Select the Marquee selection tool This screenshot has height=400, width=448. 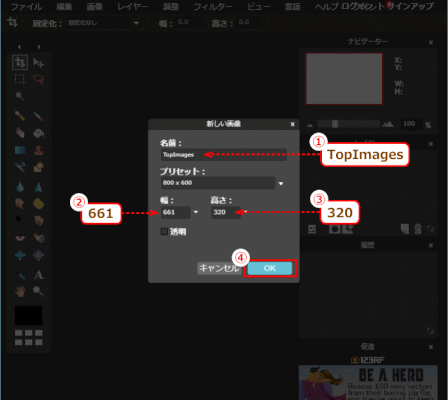(20, 79)
